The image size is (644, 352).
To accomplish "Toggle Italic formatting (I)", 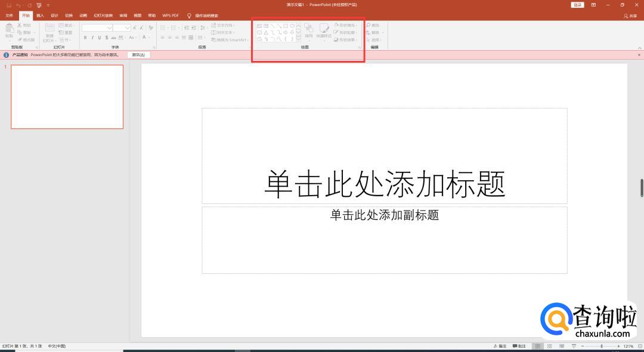I will tap(92, 38).
